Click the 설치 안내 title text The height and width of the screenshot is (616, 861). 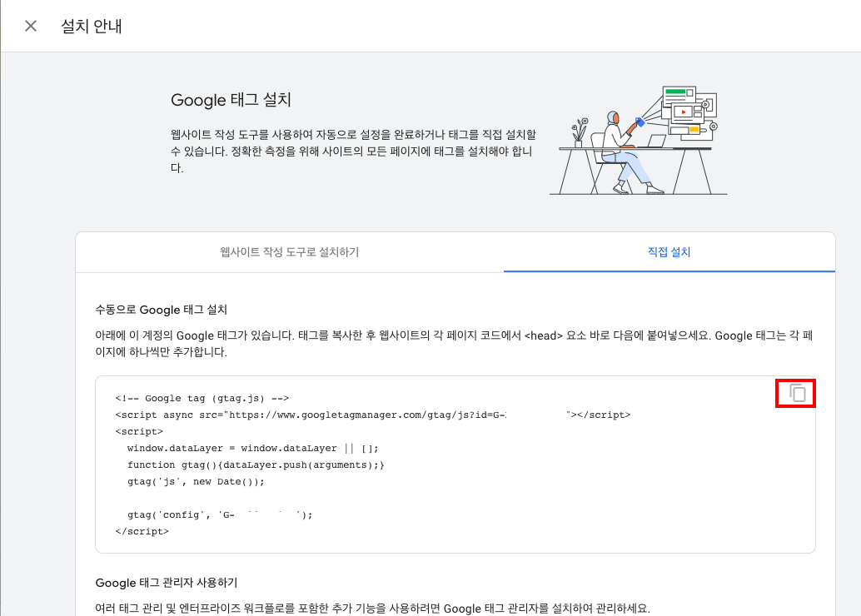point(91,26)
